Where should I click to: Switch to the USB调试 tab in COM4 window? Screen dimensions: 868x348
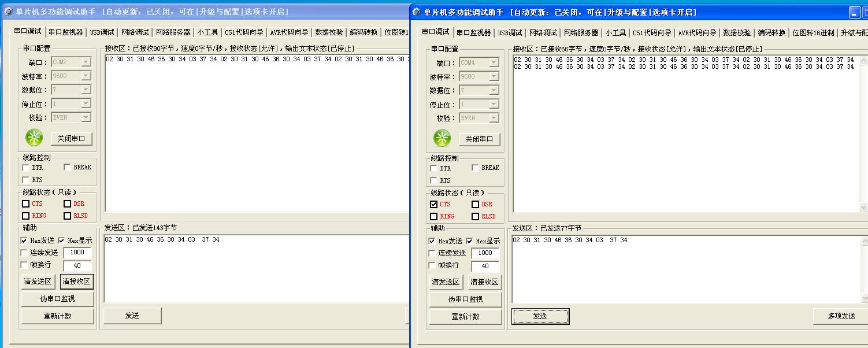tap(510, 33)
